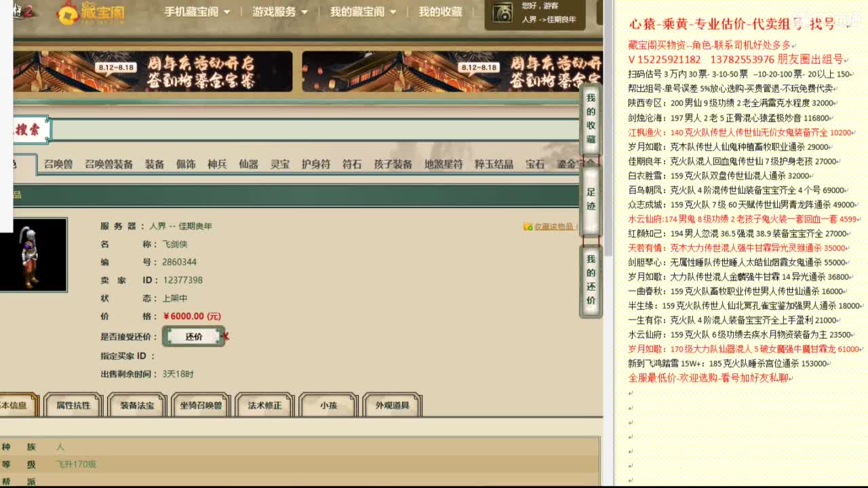868x488 pixels.
Task: Select the 神兵 category tab
Action: tap(217, 164)
